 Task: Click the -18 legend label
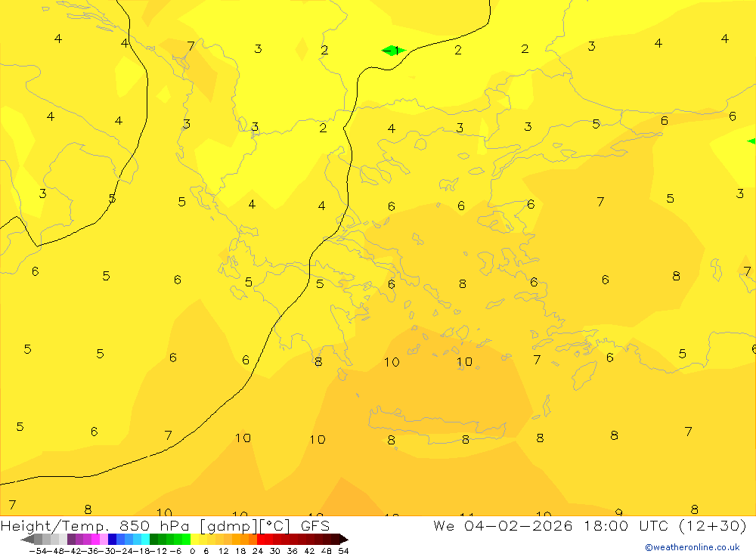click(142, 551)
